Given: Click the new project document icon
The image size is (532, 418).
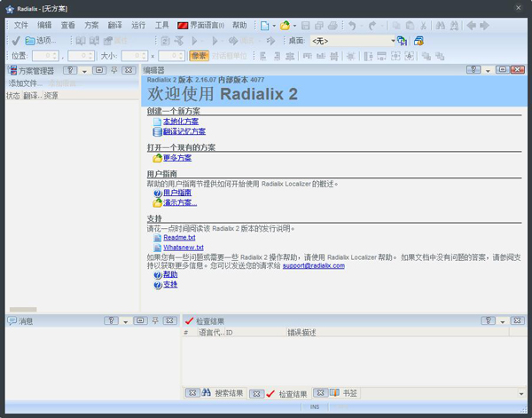Looking at the screenshot, I should tap(264, 26).
